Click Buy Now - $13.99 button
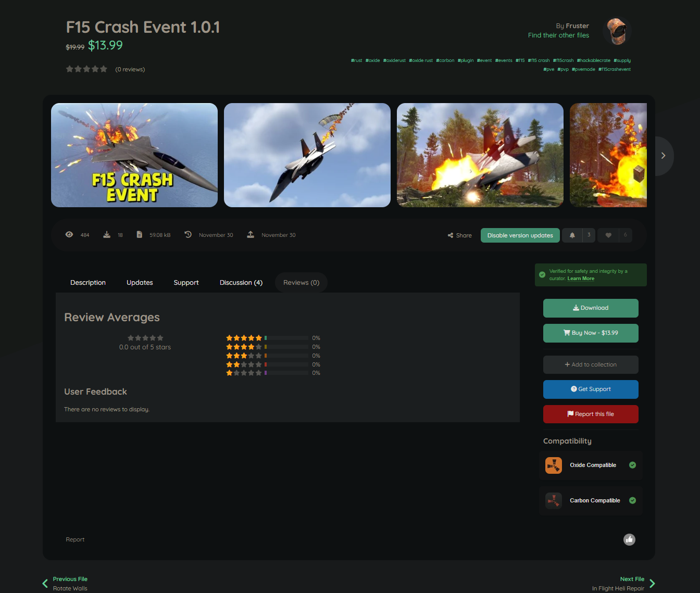Viewport: 700px width, 593px height. (x=590, y=333)
